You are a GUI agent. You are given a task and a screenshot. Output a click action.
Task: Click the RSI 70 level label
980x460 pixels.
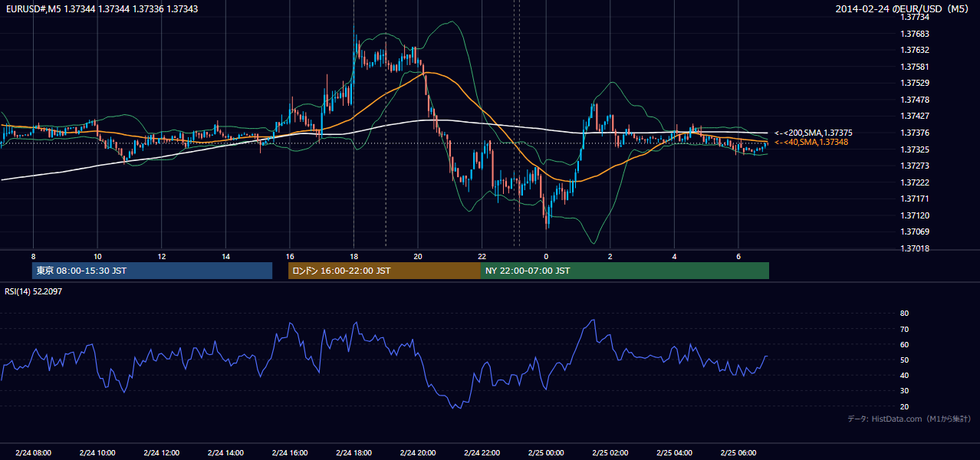click(x=904, y=329)
